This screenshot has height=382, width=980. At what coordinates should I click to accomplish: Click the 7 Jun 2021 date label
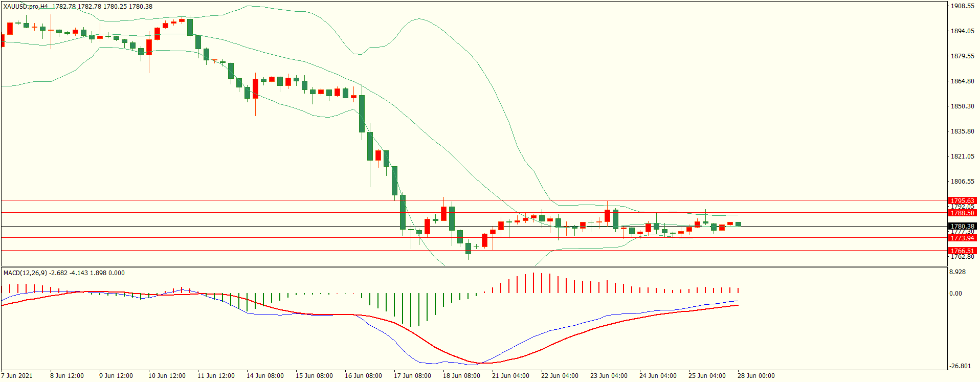click(x=17, y=376)
